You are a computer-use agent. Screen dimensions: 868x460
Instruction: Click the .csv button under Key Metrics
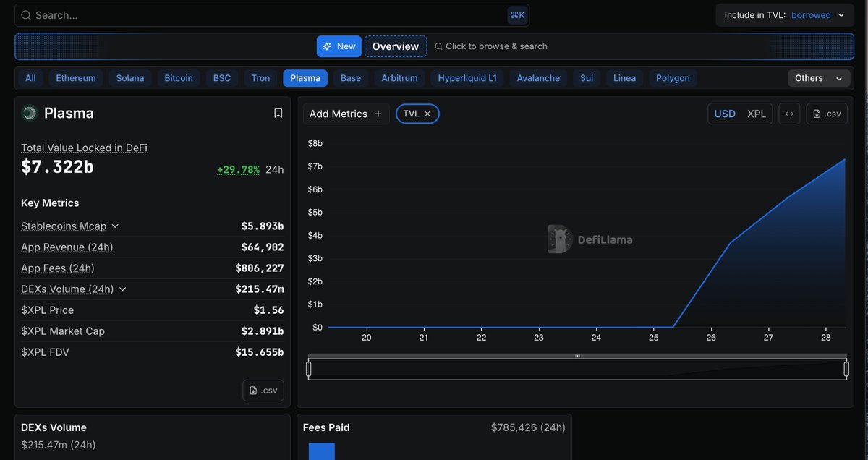(x=263, y=391)
